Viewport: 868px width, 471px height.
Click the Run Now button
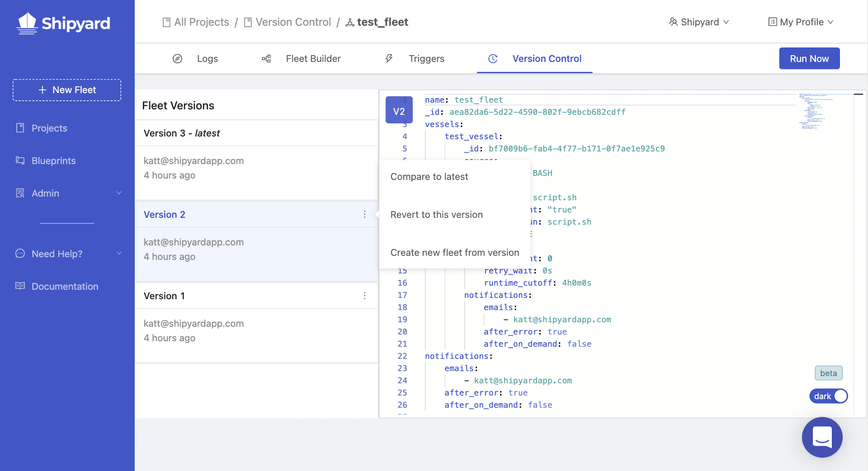[x=809, y=58]
